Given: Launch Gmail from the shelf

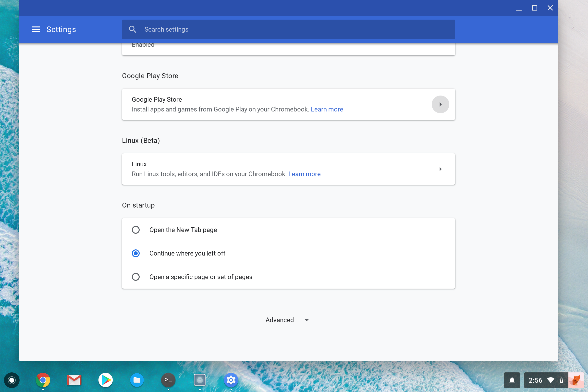Looking at the screenshot, I should pos(74,380).
